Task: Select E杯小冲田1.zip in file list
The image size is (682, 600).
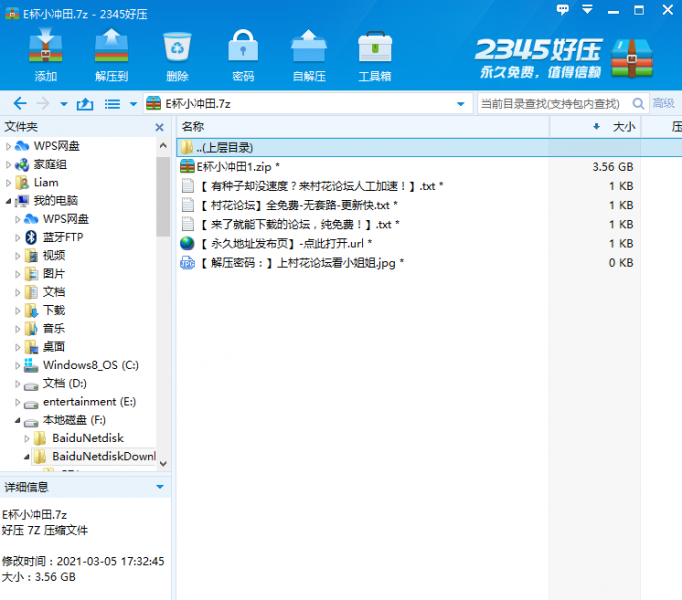Action: 237,167
